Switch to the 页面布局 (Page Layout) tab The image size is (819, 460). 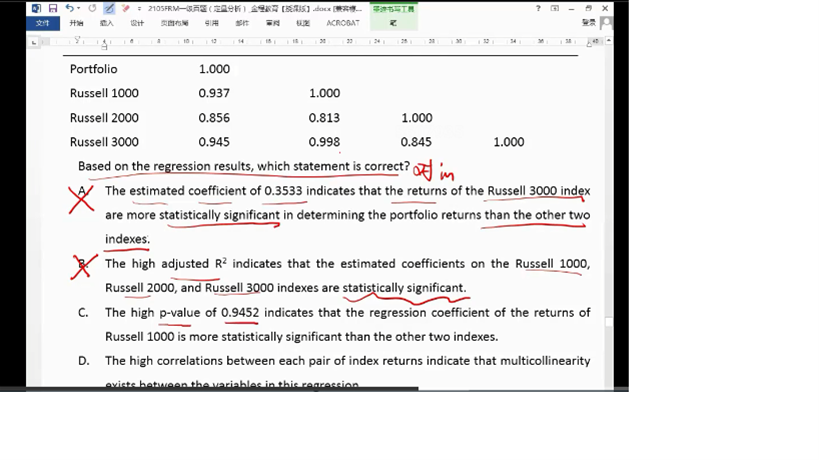click(x=174, y=23)
